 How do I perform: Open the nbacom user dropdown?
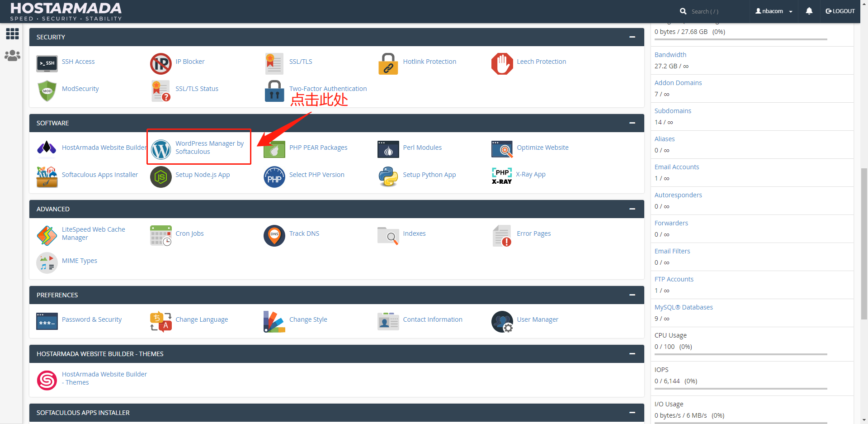click(774, 11)
